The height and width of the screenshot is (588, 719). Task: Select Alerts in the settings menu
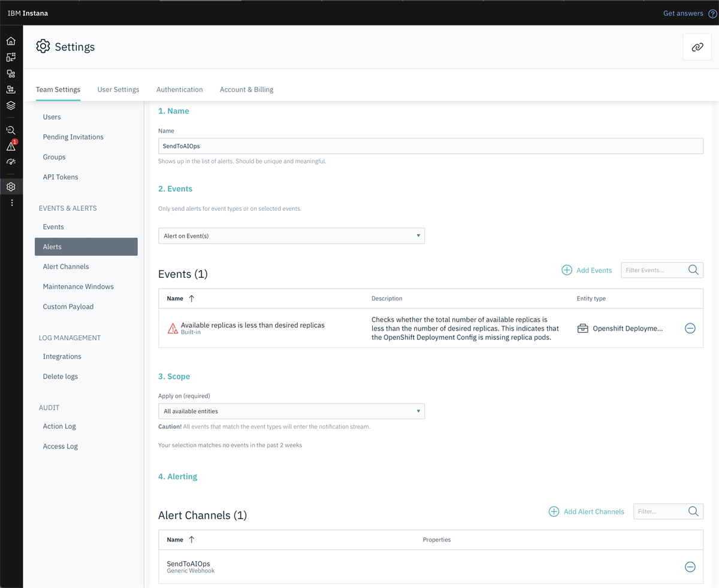pos(86,247)
